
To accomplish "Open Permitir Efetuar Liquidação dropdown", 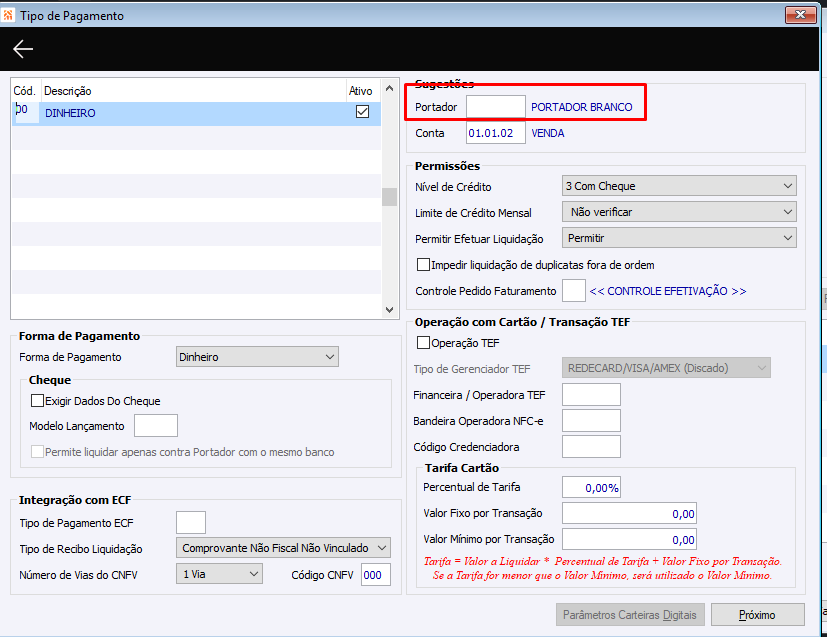I will click(679, 238).
